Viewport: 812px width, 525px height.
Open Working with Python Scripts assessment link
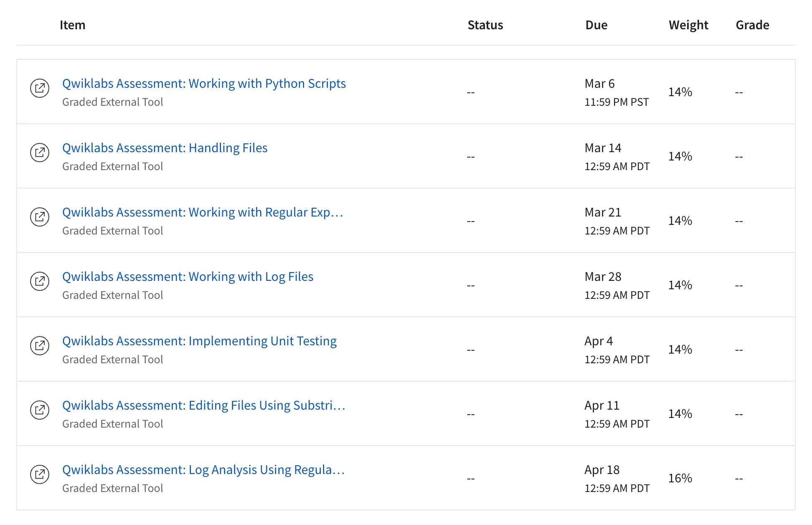204,84
